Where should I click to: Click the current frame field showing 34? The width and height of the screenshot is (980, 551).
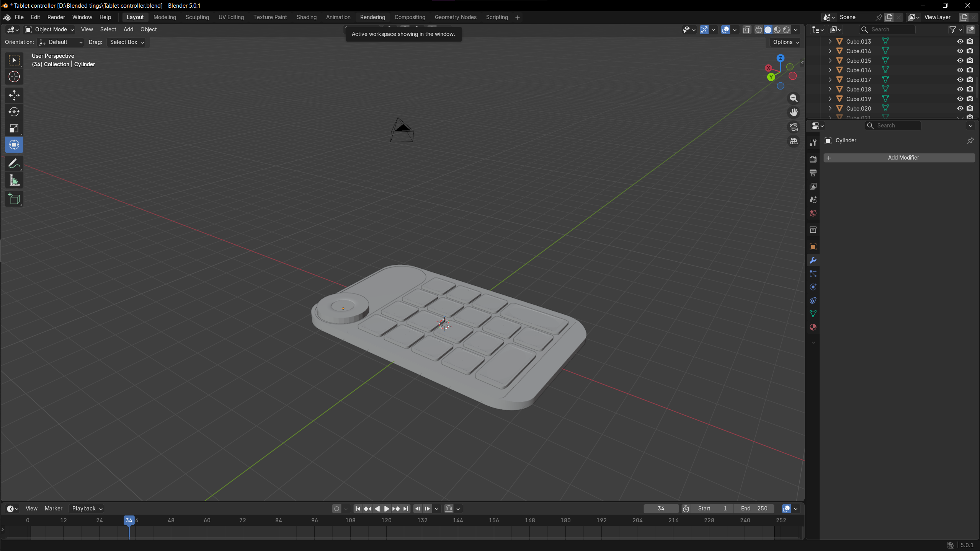click(x=661, y=509)
